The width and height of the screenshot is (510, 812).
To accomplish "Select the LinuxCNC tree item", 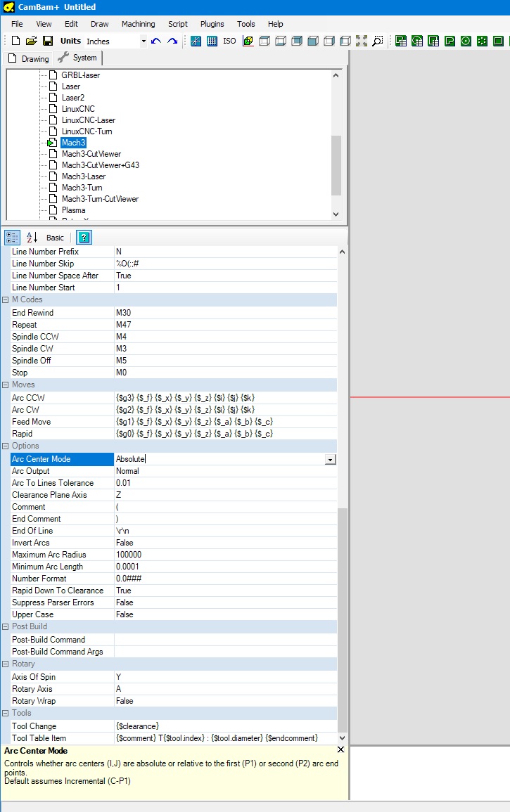I will (78, 109).
